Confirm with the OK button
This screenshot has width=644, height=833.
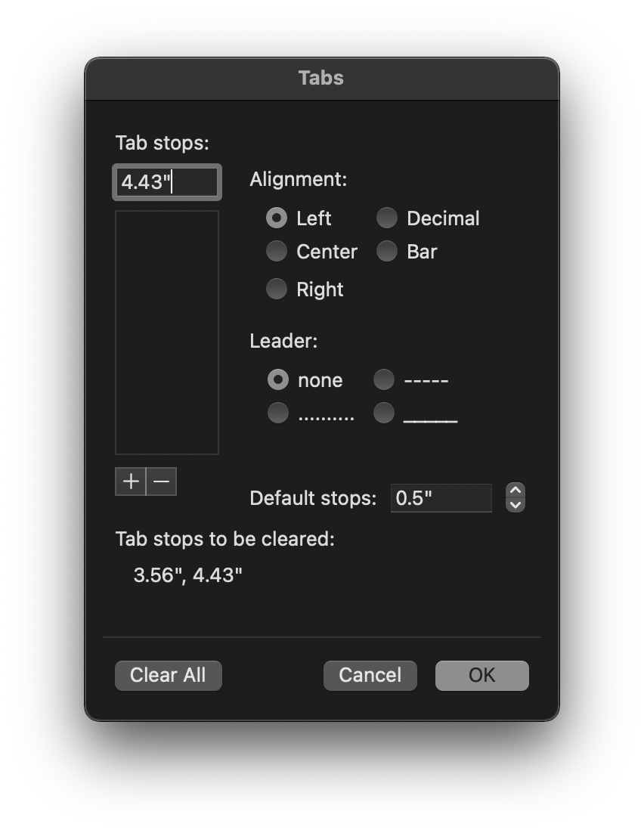tap(481, 675)
